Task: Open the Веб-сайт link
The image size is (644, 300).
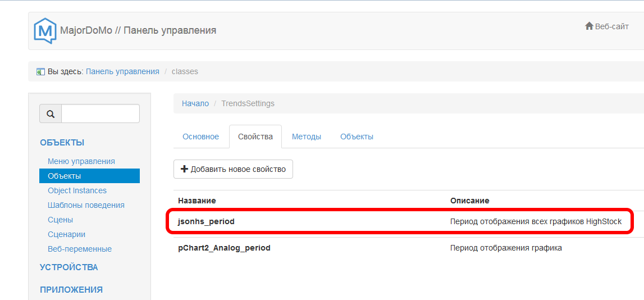Action: tap(612, 27)
